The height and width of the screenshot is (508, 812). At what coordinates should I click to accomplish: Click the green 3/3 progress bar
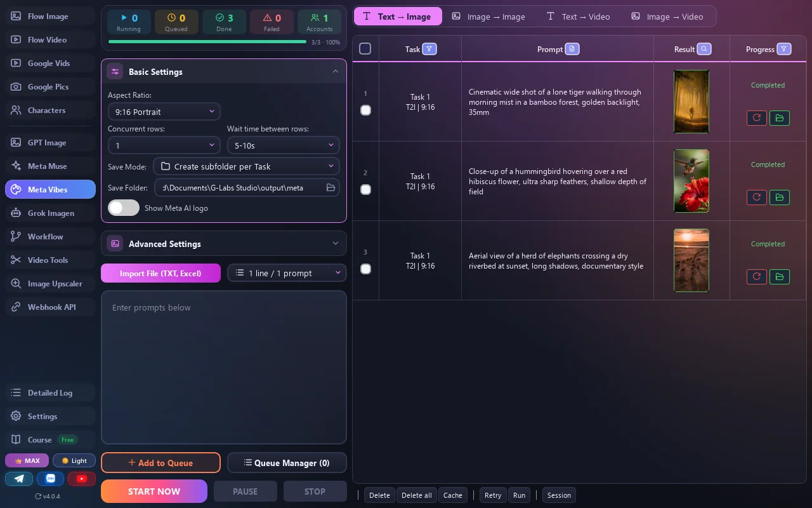pos(207,42)
